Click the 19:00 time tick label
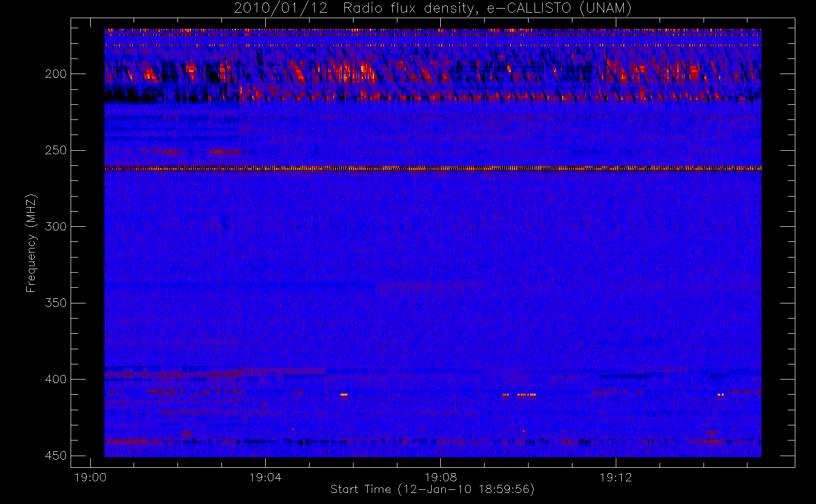This screenshot has width=816, height=504. coord(90,477)
